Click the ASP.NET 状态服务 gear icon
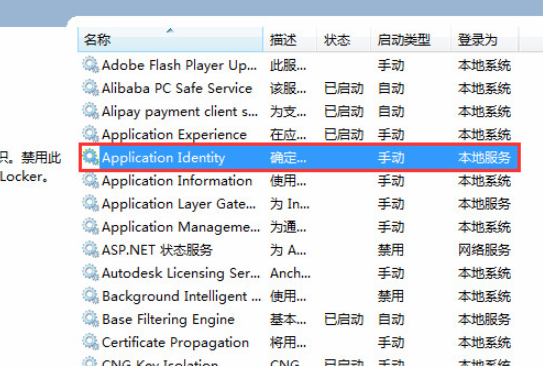Viewport: 543px width, 366px height. tap(90, 250)
